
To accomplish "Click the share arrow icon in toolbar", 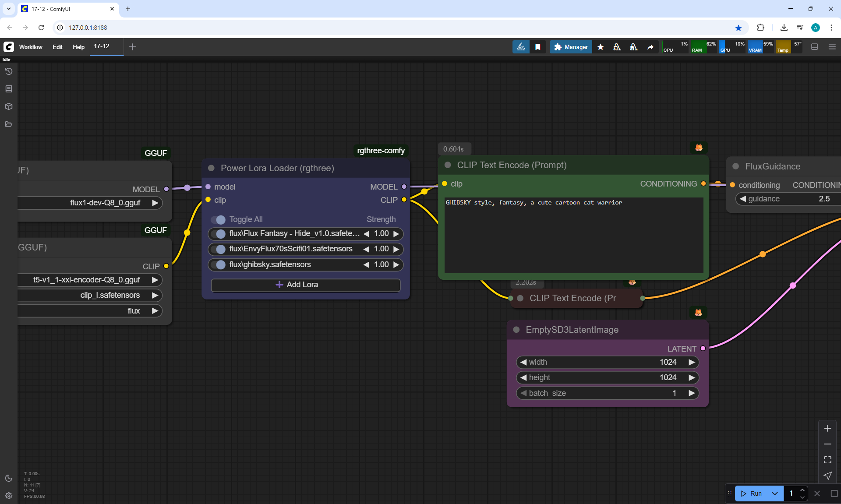I will pos(650,47).
